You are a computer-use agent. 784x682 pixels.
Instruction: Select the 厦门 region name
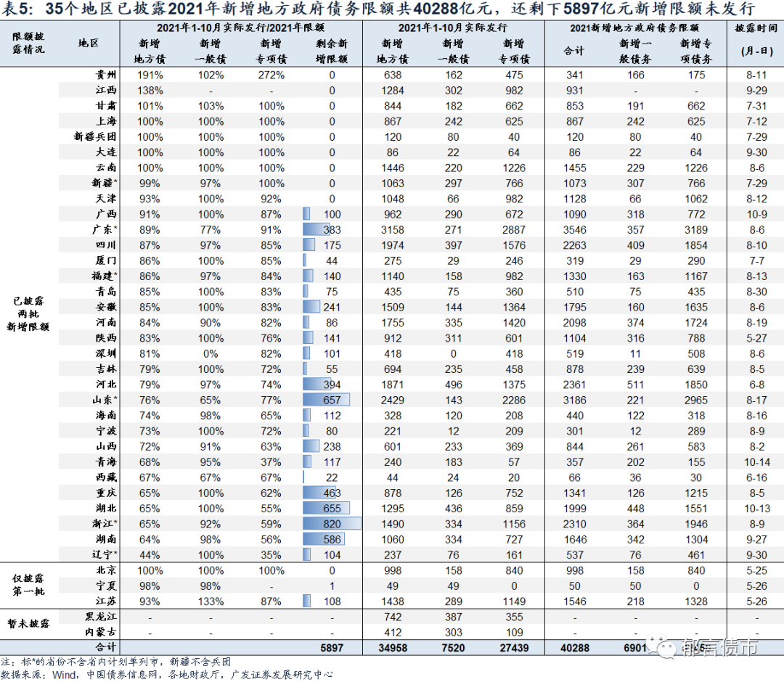(x=106, y=260)
